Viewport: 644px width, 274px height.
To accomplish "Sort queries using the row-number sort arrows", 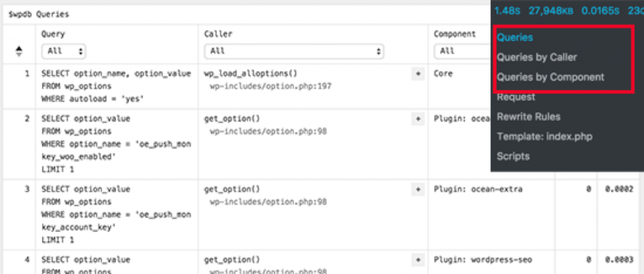I will (19, 51).
